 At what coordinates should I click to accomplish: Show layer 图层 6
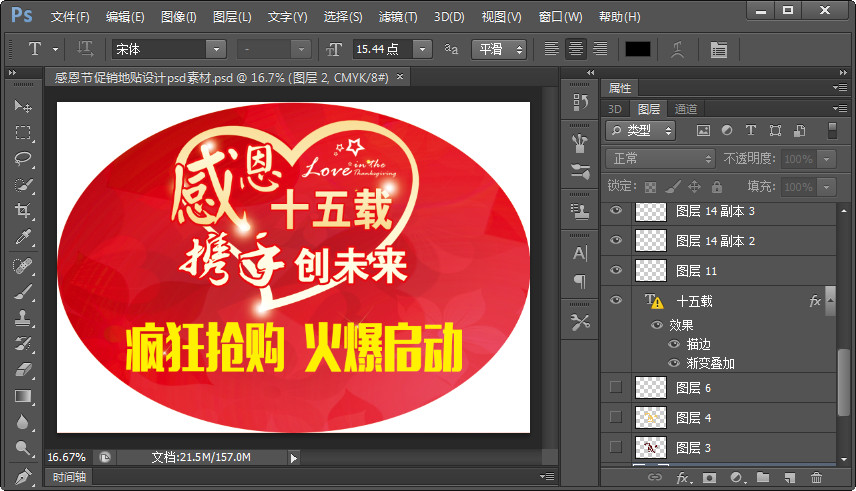coord(616,387)
